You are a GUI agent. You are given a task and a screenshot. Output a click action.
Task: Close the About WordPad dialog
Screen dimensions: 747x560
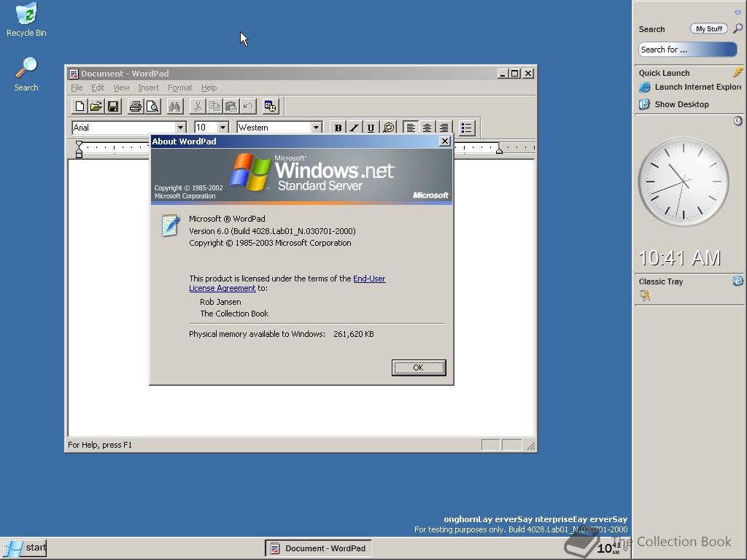click(x=444, y=141)
